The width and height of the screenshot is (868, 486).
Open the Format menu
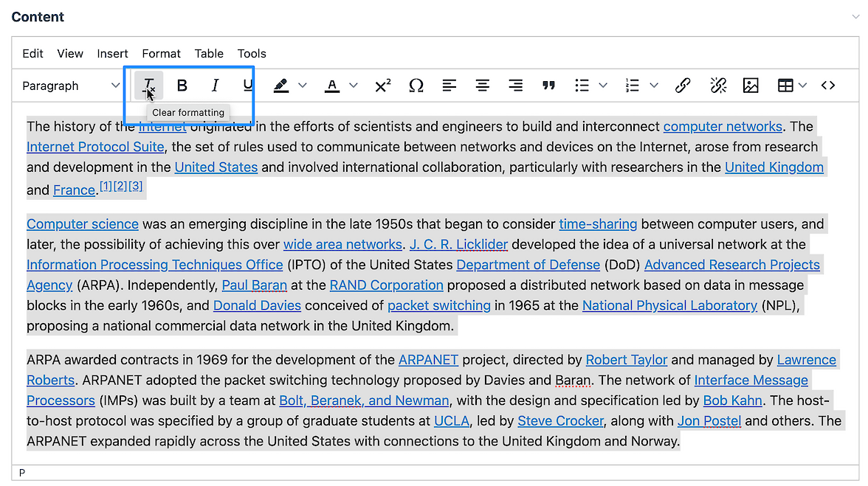coord(161,54)
